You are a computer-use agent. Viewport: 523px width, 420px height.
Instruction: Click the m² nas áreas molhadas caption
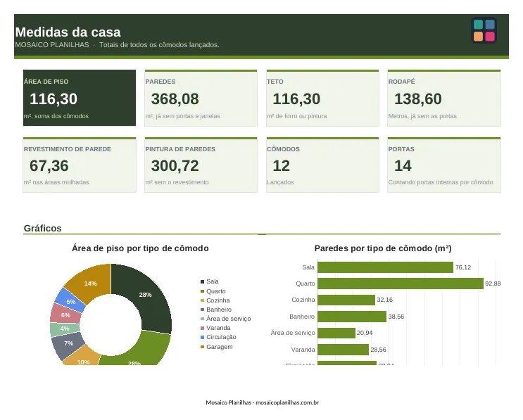[x=56, y=182]
